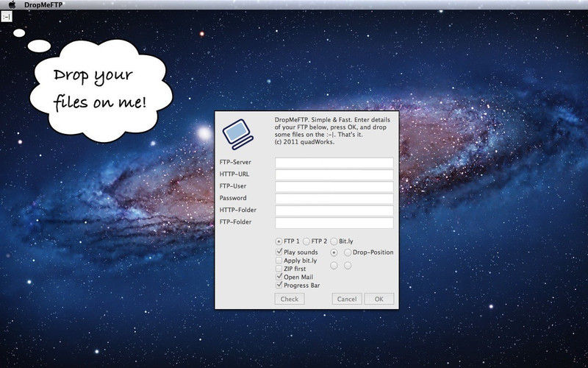Select the FTP 1 radio button

pyautogui.click(x=279, y=241)
